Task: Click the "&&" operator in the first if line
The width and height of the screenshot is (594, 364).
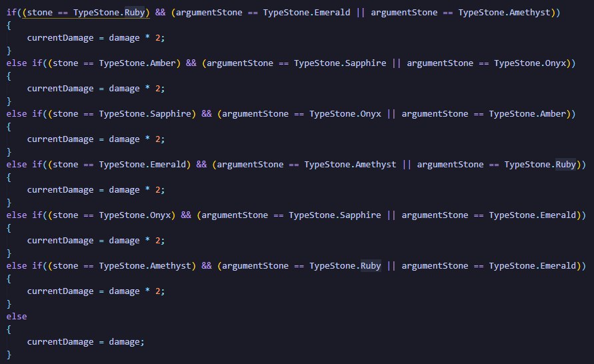Action: 160,13
